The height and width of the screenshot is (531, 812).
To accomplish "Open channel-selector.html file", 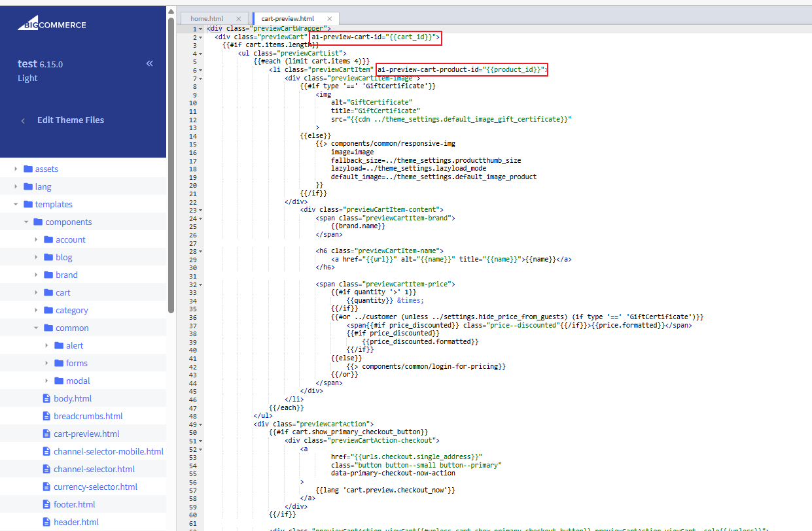I will click(94, 469).
